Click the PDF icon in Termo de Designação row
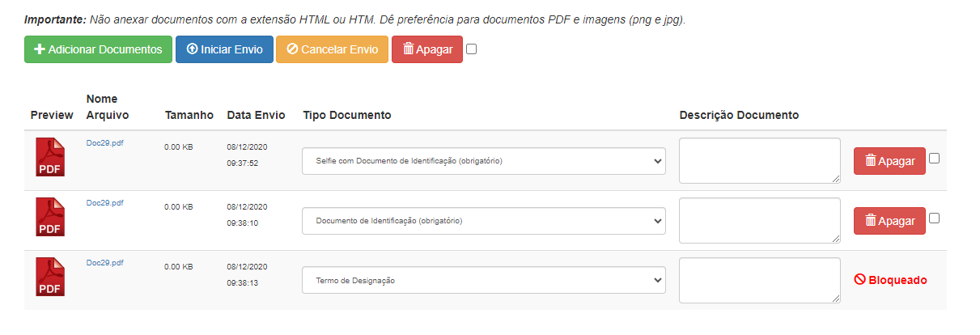Screen dimensions: 980x335 coord(49,277)
